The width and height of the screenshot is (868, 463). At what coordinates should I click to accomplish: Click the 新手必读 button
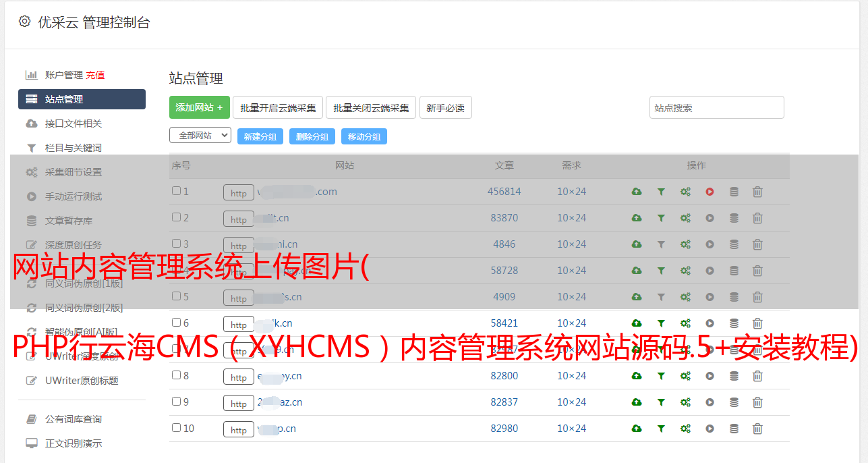click(x=445, y=107)
